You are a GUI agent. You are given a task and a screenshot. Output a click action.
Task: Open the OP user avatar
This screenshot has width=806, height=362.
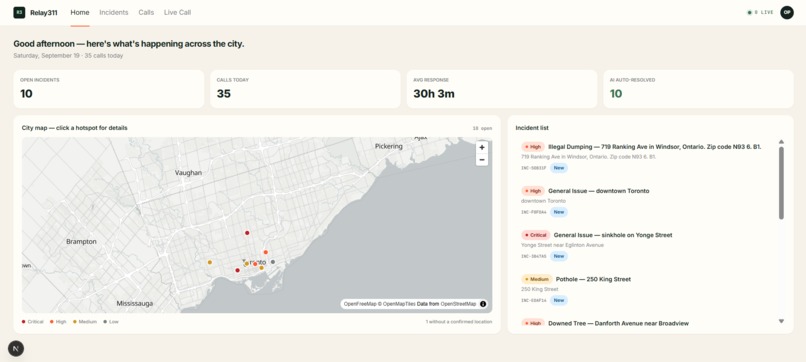[x=786, y=12]
